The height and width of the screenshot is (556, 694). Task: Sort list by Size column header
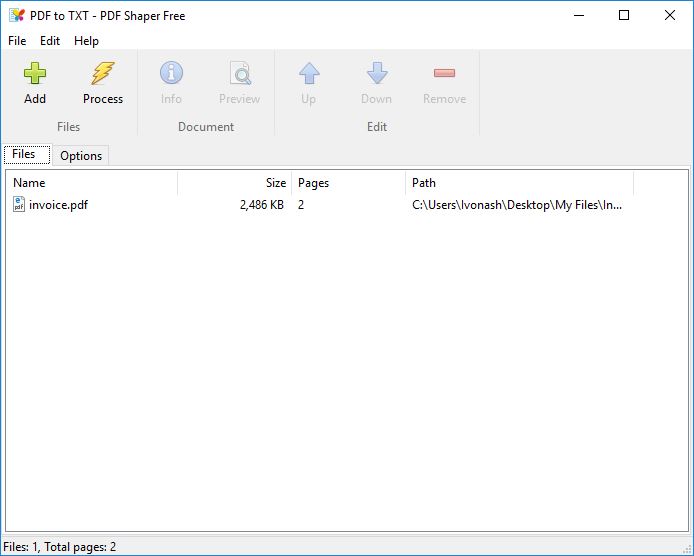pos(235,183)
